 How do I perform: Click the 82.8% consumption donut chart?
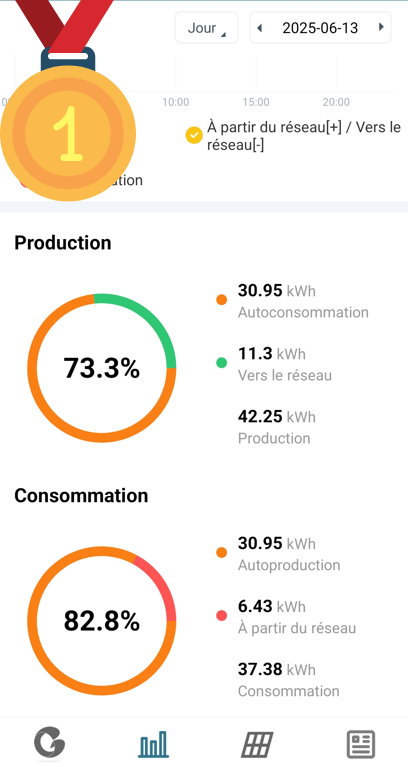pyautogui.click(x=102, y=621)
